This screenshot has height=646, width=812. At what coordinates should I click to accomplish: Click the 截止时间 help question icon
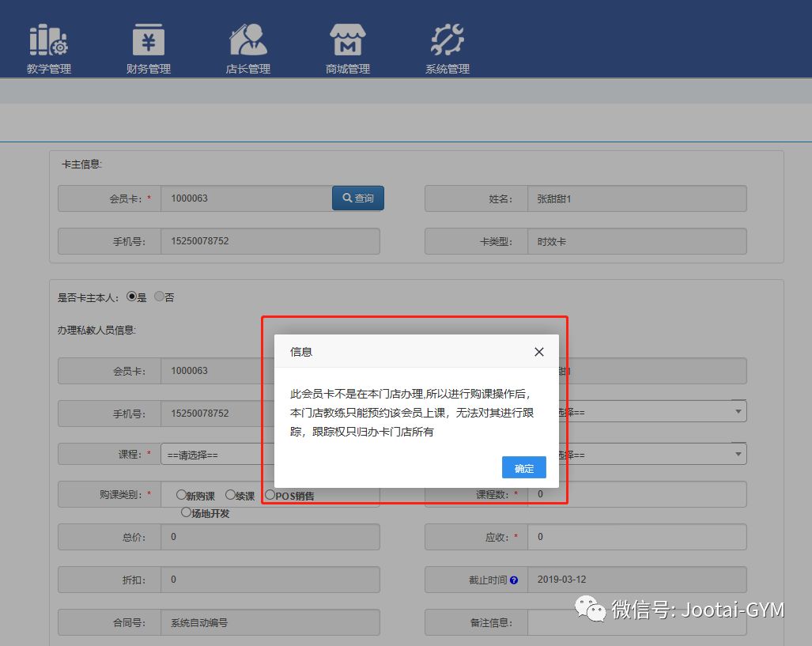[514, 580]
